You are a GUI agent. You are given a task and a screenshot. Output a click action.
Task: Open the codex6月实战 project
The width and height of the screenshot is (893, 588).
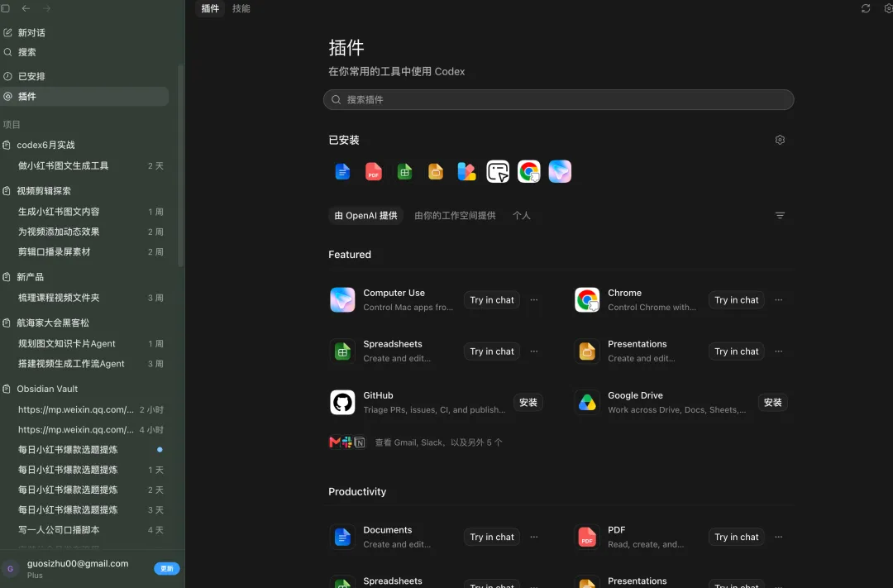tap(84, 145)
